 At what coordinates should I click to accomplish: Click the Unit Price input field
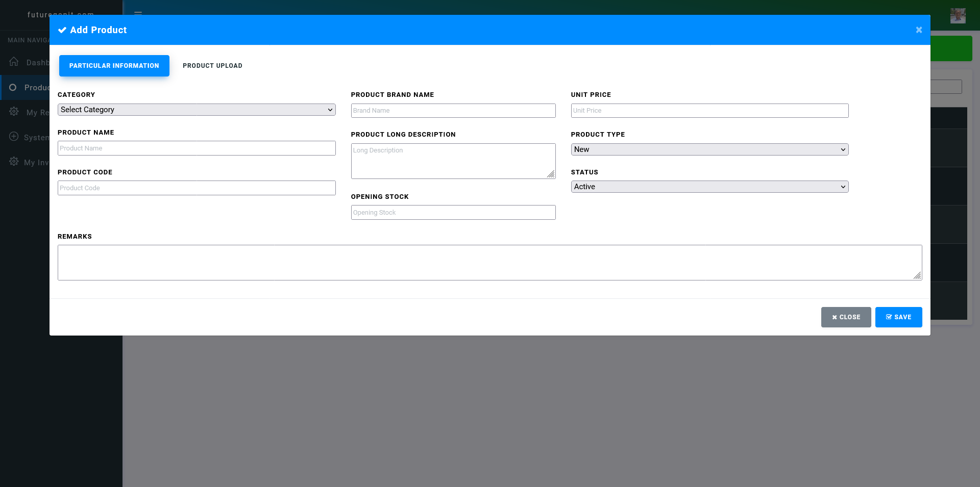709,111
